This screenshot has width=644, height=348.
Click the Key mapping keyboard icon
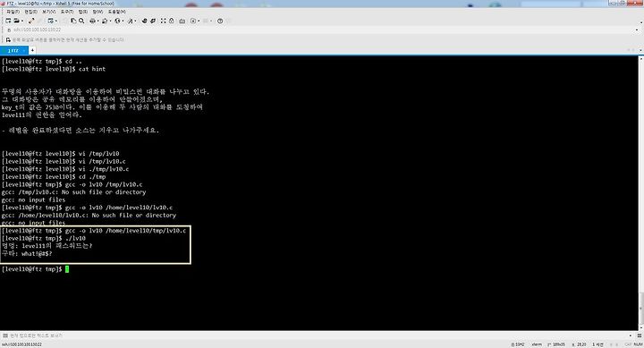coord(182,21)
